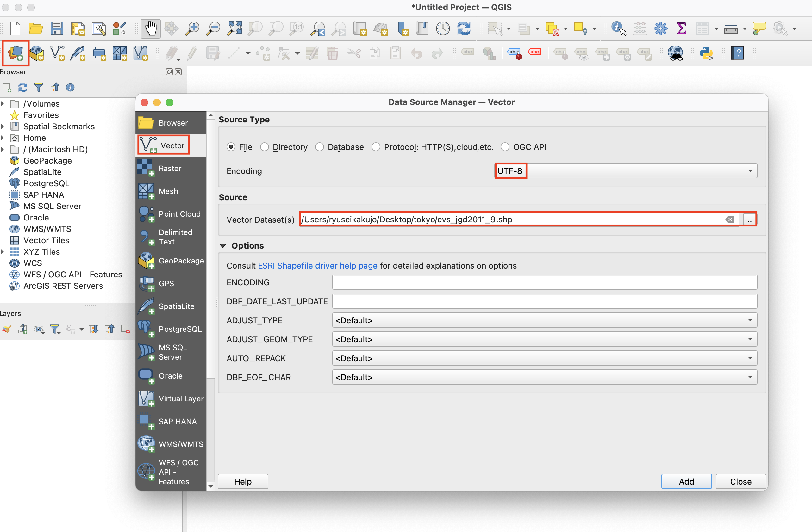This screenshot has height=532, width=812.
Task: Click the ENCODING option text field
Action: tap(545, 282)
